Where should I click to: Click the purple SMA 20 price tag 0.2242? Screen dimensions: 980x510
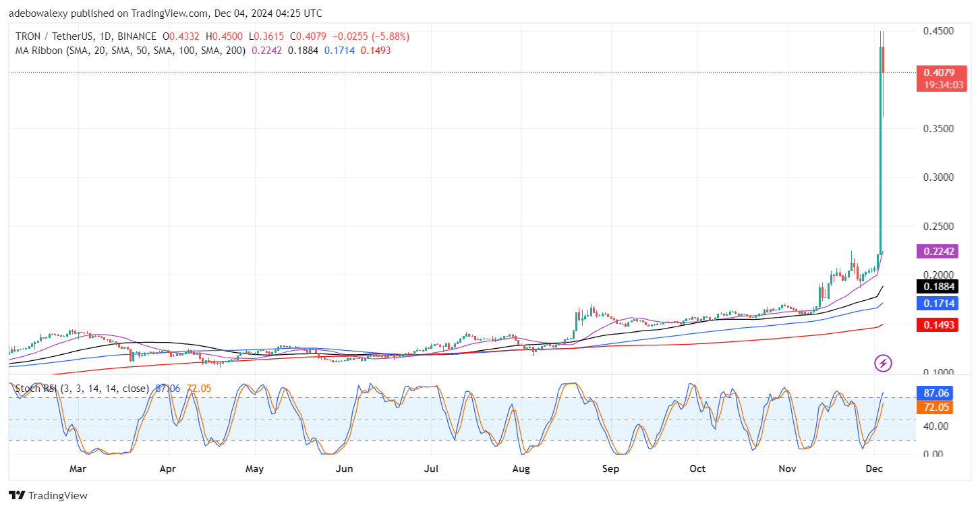938,252
